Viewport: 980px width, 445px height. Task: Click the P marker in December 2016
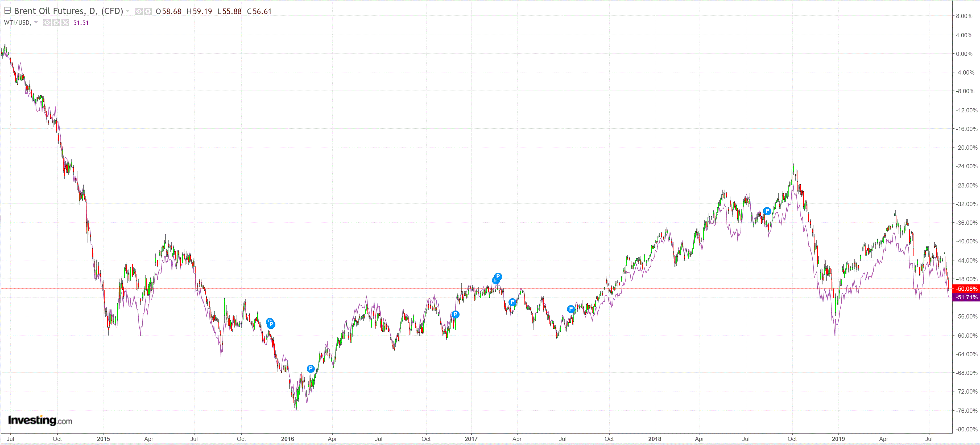[455, 315]
